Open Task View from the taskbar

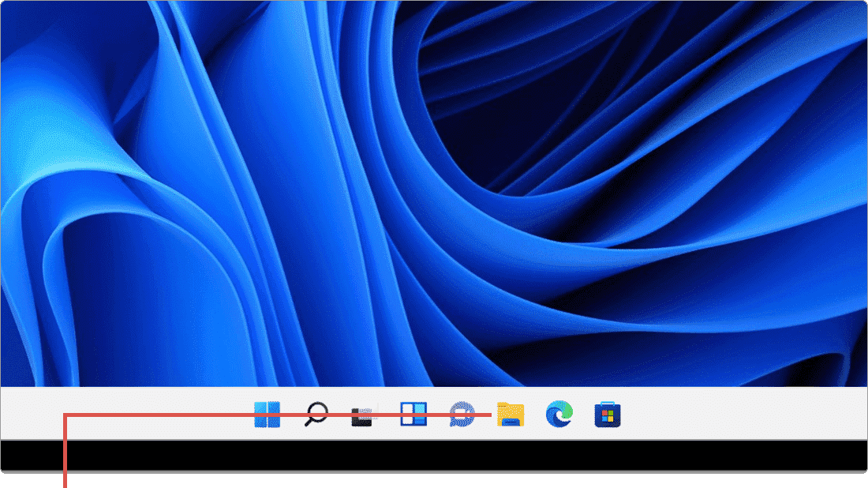coord(362,415)
